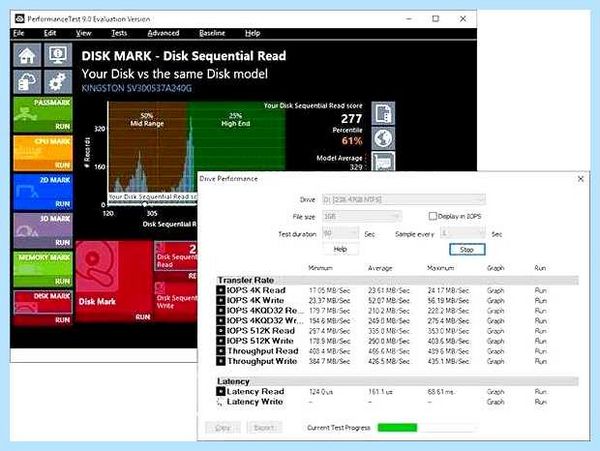The width and height of the screenshot is (600, 451).
Task: Maximize the PerformanceTest window
Action: tap(435, 19)
